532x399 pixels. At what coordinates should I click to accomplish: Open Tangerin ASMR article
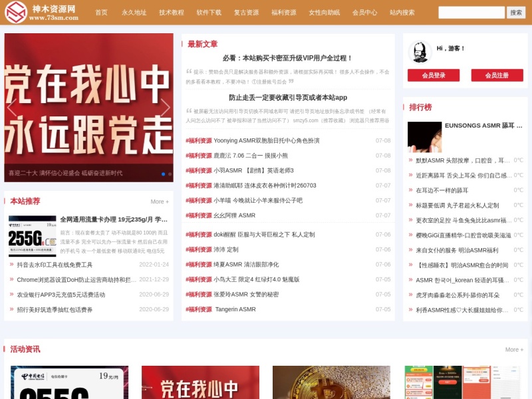pos(235,309)
